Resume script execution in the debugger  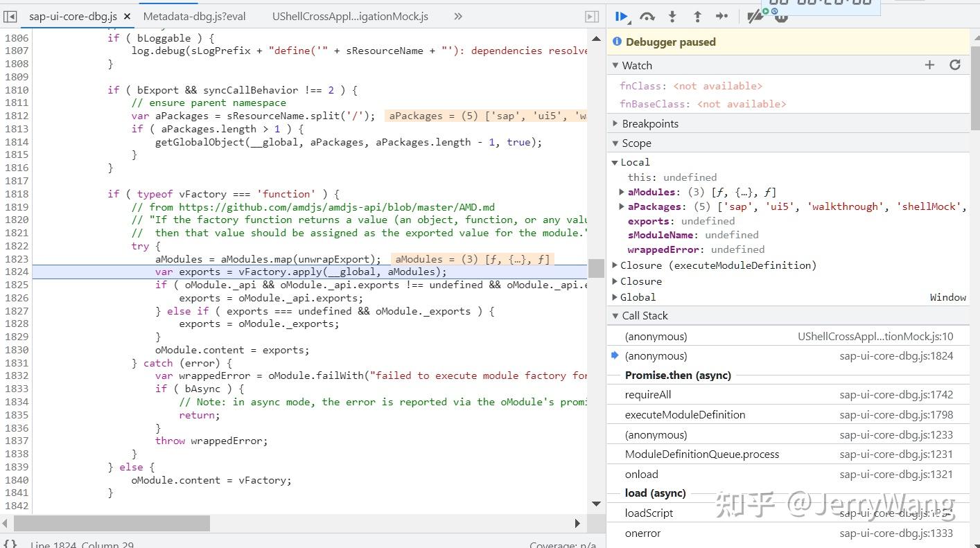622,16
